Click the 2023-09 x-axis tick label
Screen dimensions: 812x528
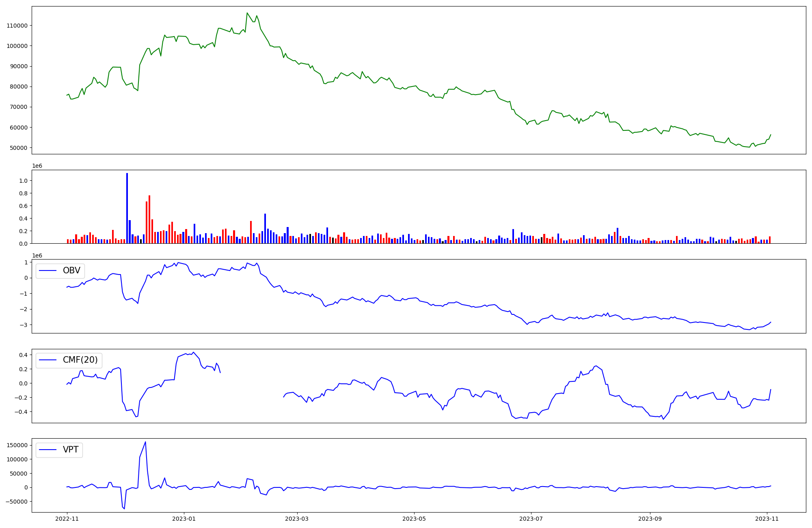tap(650, 519)
